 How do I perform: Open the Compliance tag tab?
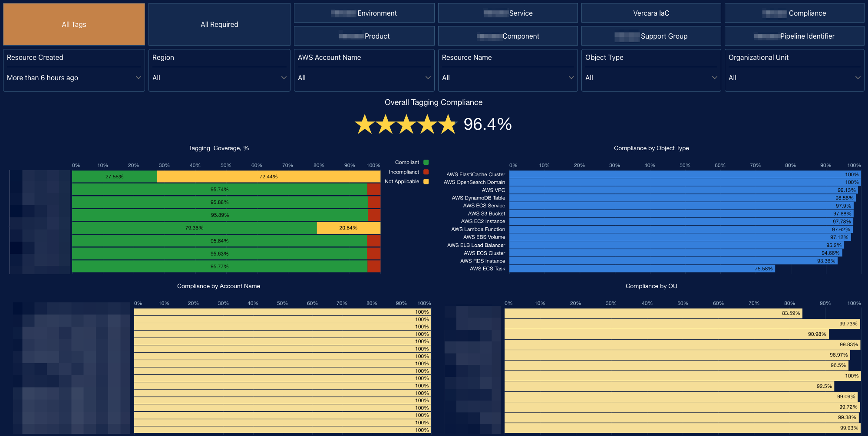[794, 13]
